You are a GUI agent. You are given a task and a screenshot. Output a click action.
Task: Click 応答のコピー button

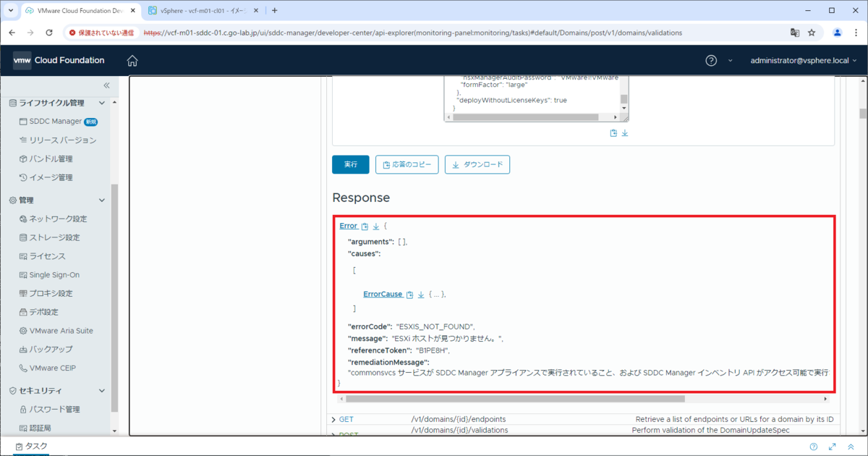407,165
